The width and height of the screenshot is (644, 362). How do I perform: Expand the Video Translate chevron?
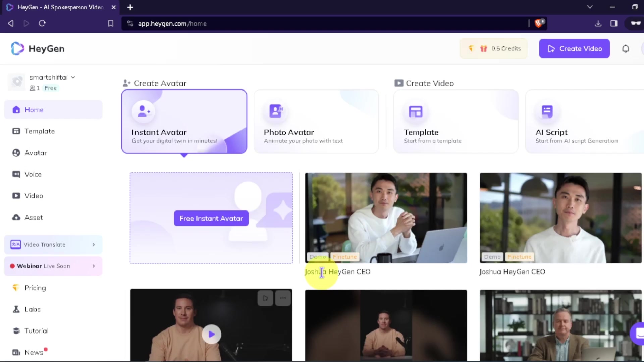94,245
